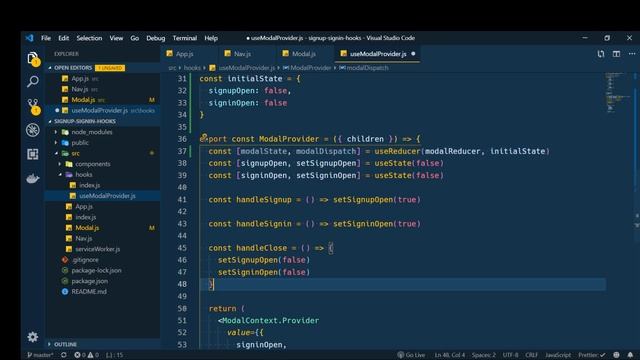Click the errors and warnings count in status bar
The width and height of the screenshot is (640, 360).
point(87,355)
